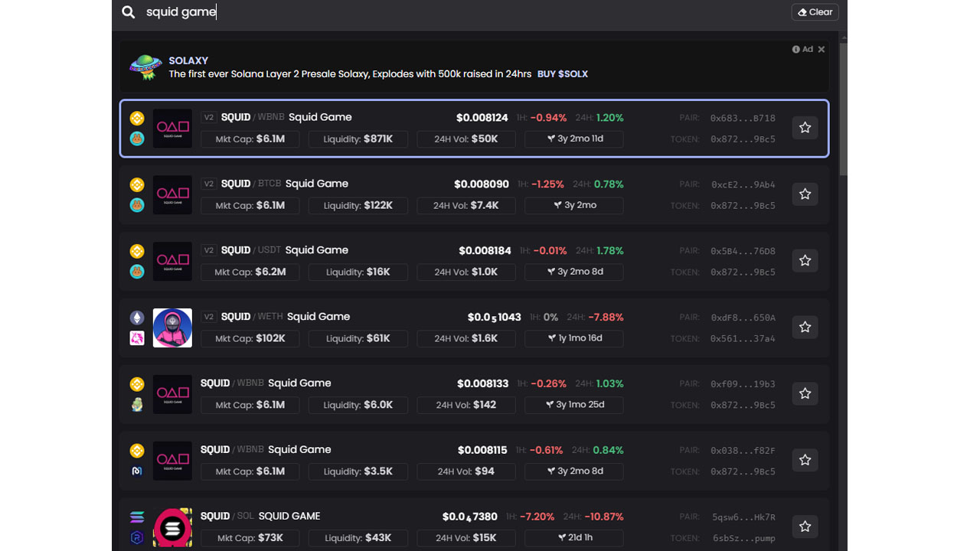Screen dimensions: 980x551
Task: Click Solana chain icon on SQUID/SOL row
Action: pyautogui.click(x=137, y=517)
